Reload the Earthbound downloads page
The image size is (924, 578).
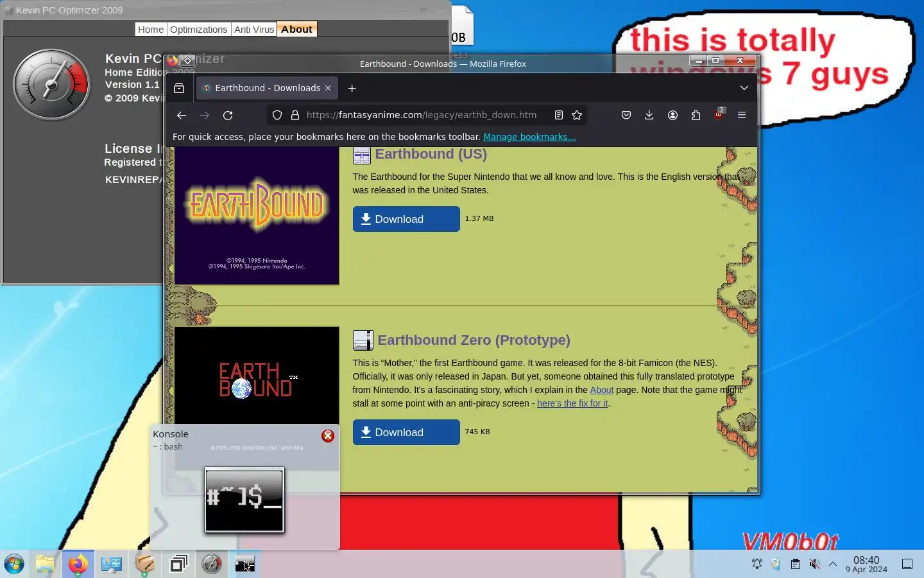pos(228,115)
